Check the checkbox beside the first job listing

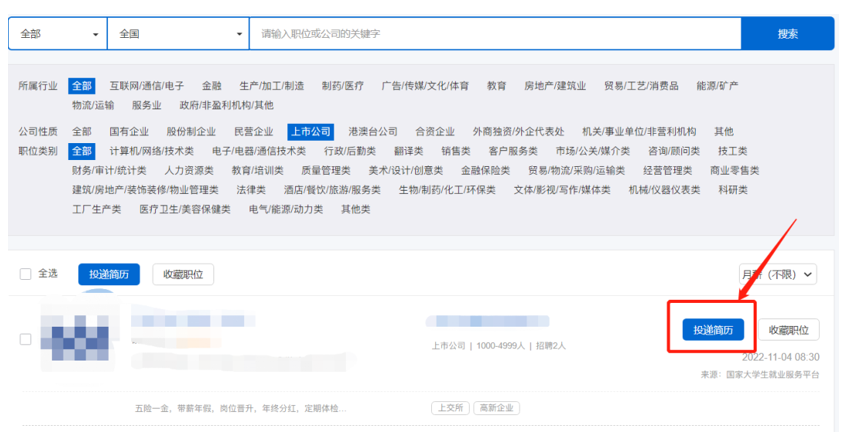(26, 339)
